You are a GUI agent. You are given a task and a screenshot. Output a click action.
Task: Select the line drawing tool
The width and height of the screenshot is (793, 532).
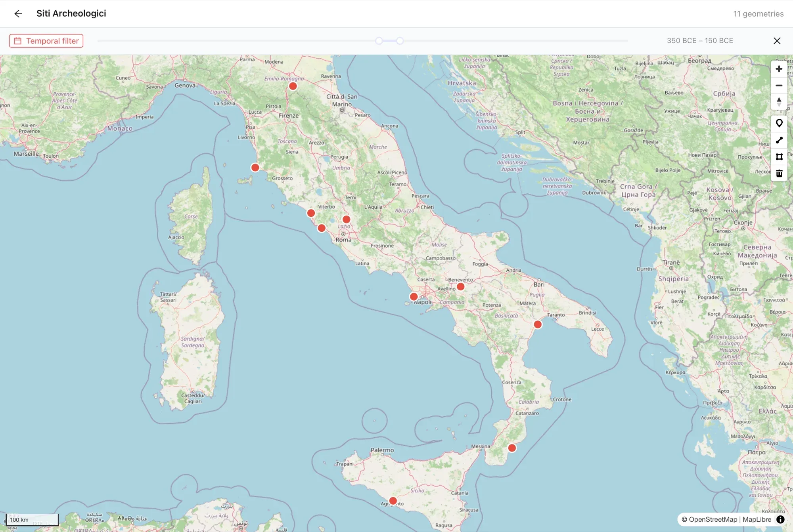(779, 140)
